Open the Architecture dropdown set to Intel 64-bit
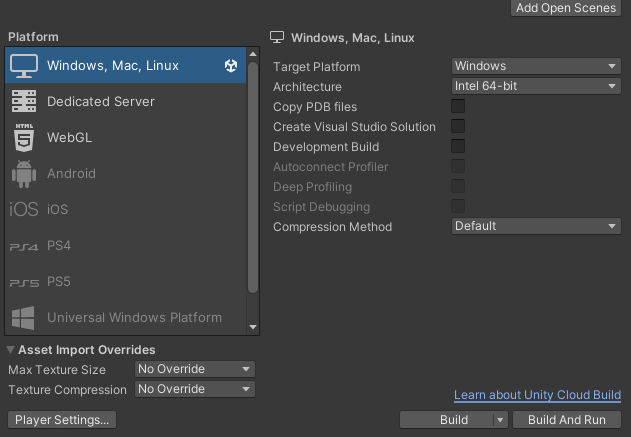 click(536, 86)
